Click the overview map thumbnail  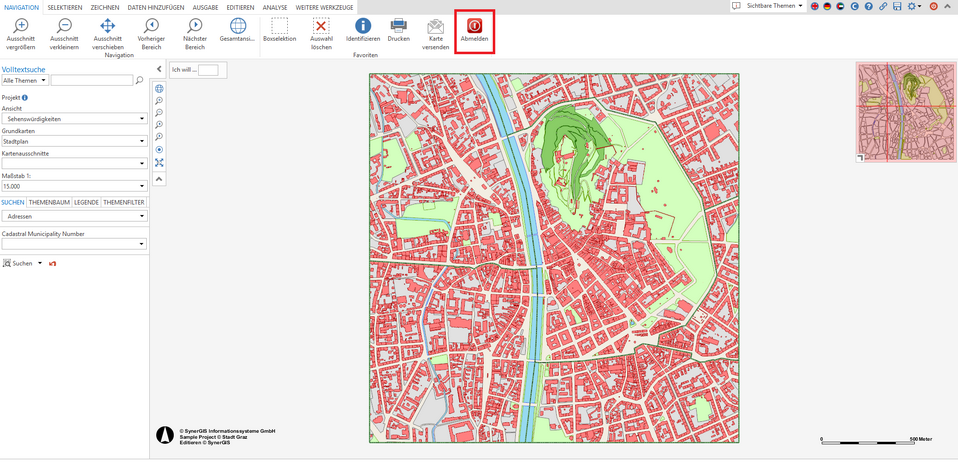[906, 111]
